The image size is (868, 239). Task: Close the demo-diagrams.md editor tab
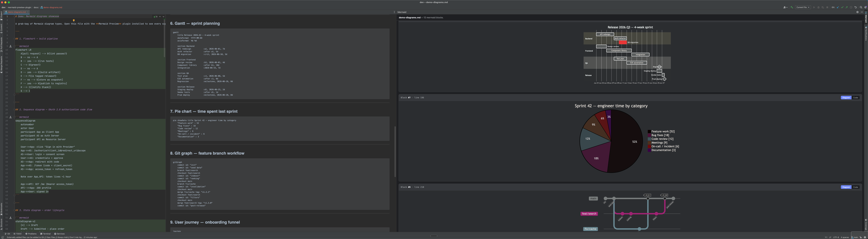pos(28,12)
